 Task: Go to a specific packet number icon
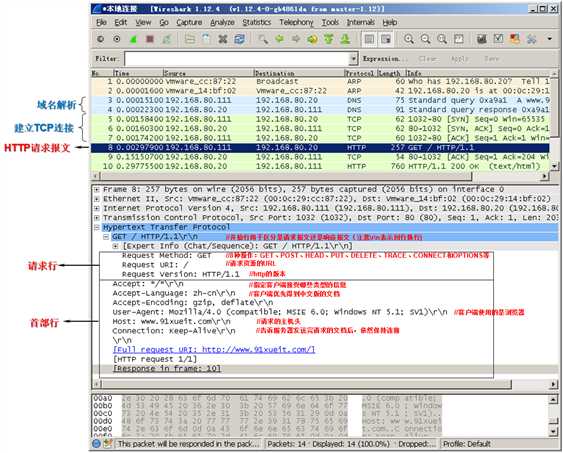click(x=312, y=39)
